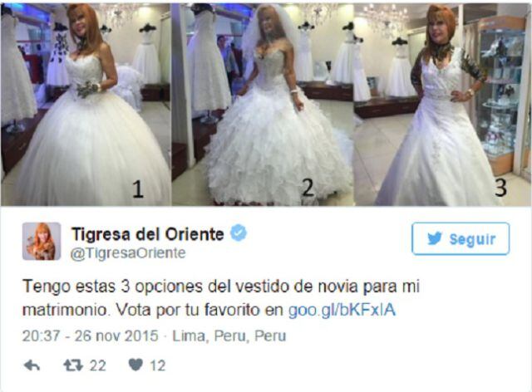Open the goo.gl/bKFxIA voting link

pos(342,310)
